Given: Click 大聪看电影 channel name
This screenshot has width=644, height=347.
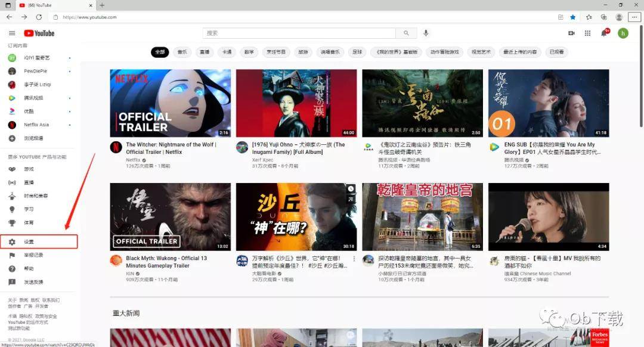Looking at the screenshot, I should pyautogui.click(x=264, y=274).
